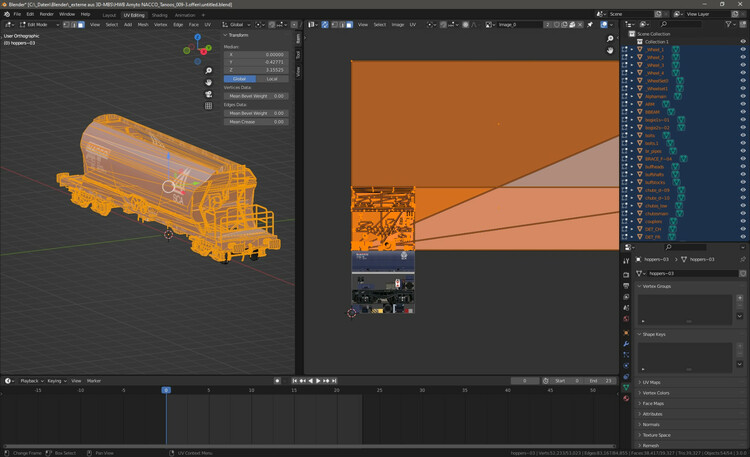Viewport: 750px width, 457px height.
Task: Open the Render menu
Action: pyautogui.click(x=46, y=14)
